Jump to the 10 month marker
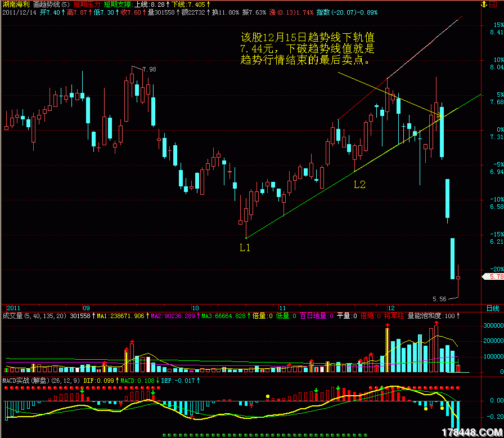Image resolution: width=504 pixels, height=438 pixels. 195,308
